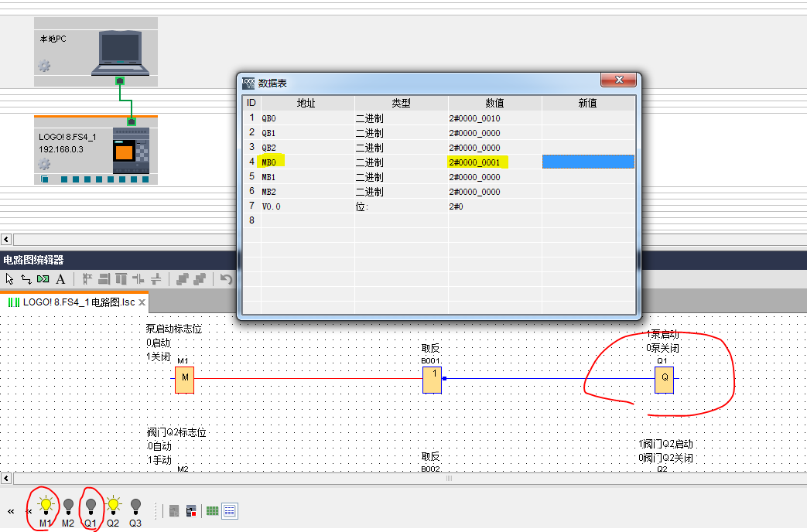
Task: Click the 2#0 value of V0.0
Action: point(456,206)
